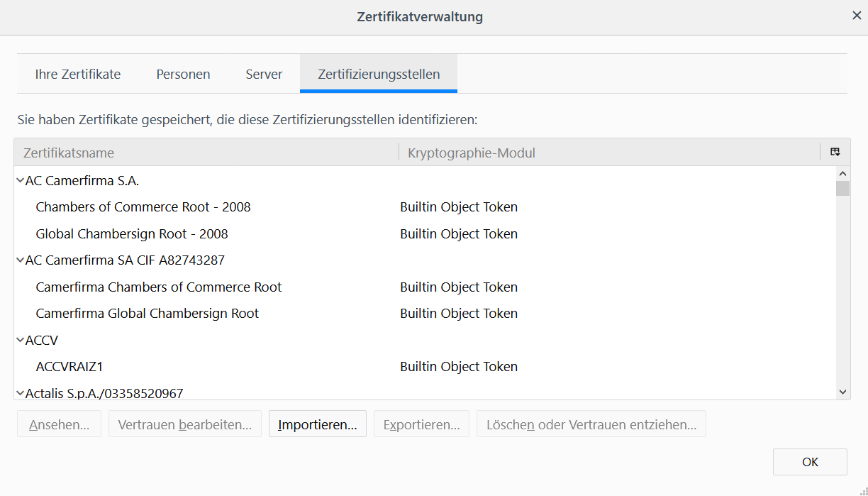Switch to the Ihre Zertifikate tab

78,74
